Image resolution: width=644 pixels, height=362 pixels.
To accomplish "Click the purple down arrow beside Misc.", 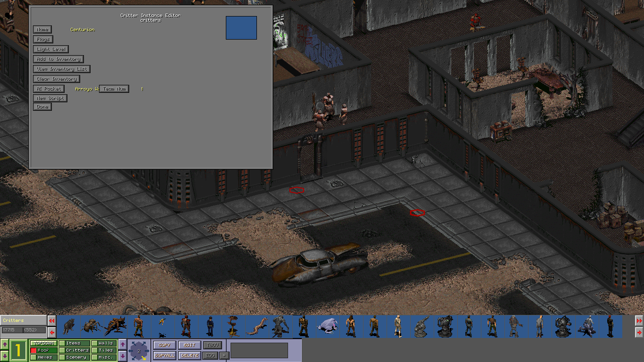I will pos(122,355).
